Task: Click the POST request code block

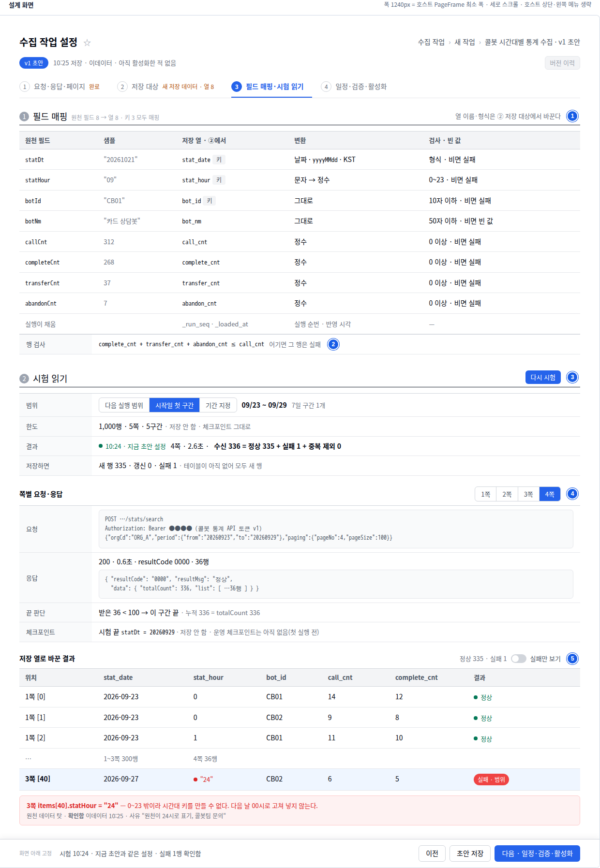Action: [x=336, y=529]
